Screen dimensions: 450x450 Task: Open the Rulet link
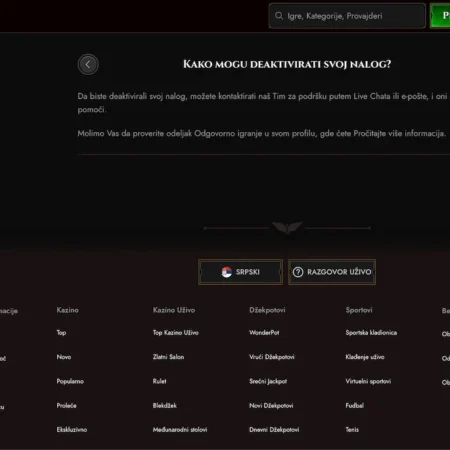(159, 381)
